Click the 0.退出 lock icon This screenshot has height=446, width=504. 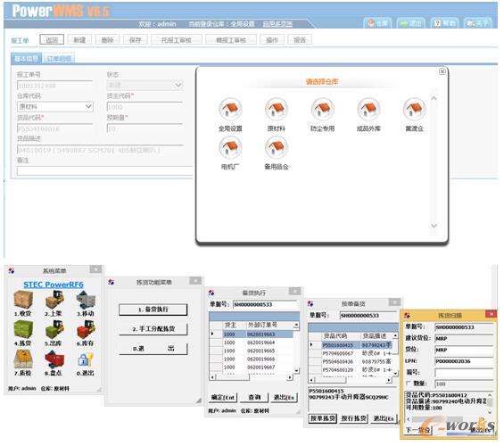tap(86, 359)
